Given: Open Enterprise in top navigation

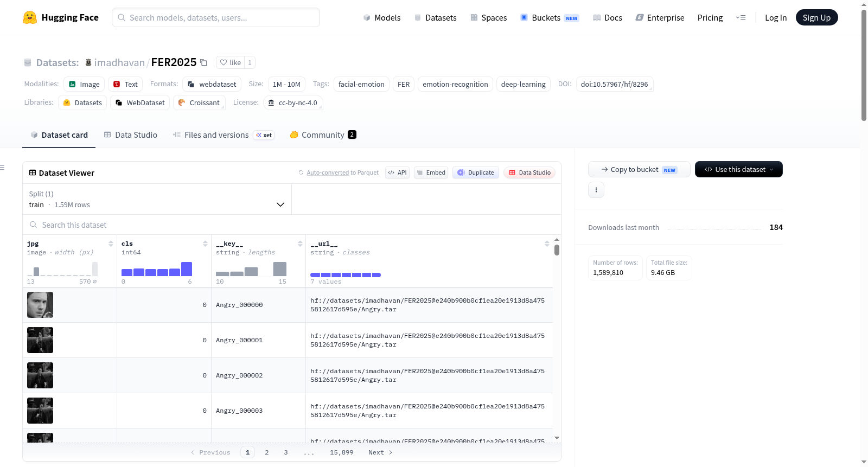Looking at the screenshot, I should [x=660, y=17].
